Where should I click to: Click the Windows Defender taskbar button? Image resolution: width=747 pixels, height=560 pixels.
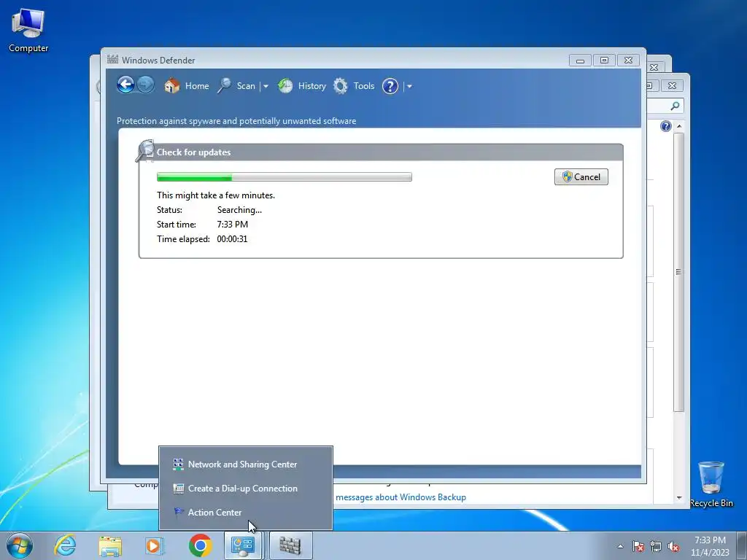tap(290, 545)
